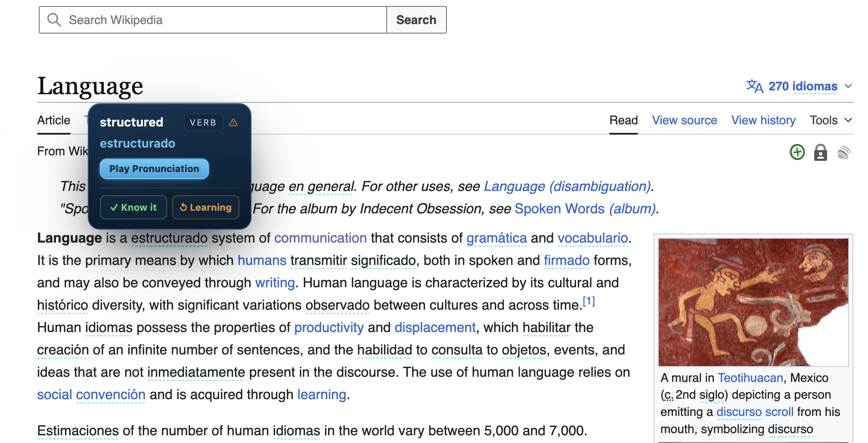Open the View source tab
This screenshot has height=443, width=868.
tap(685, 120)
